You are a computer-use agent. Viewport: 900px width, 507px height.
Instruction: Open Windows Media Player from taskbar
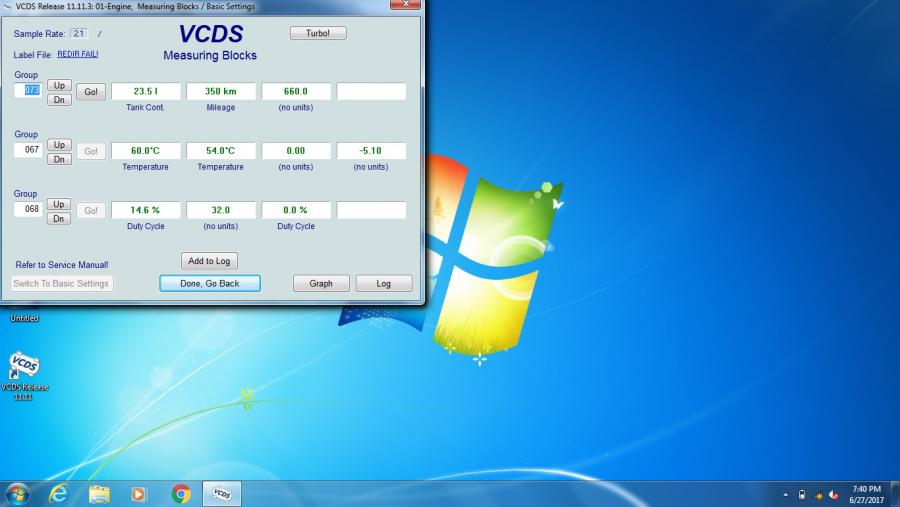139,493
